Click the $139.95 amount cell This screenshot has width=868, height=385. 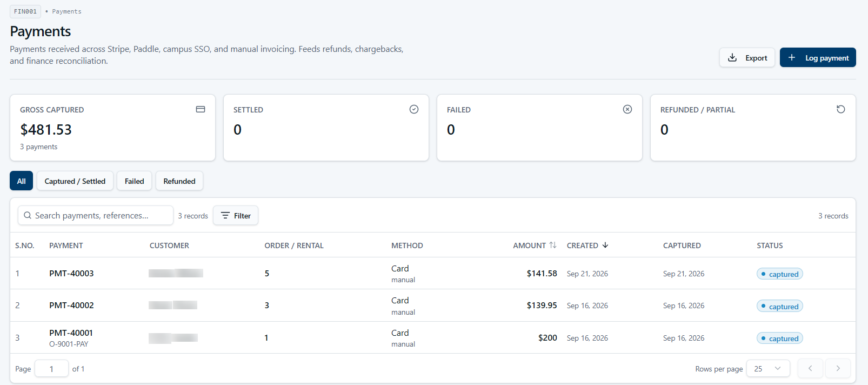pos(542,305)
